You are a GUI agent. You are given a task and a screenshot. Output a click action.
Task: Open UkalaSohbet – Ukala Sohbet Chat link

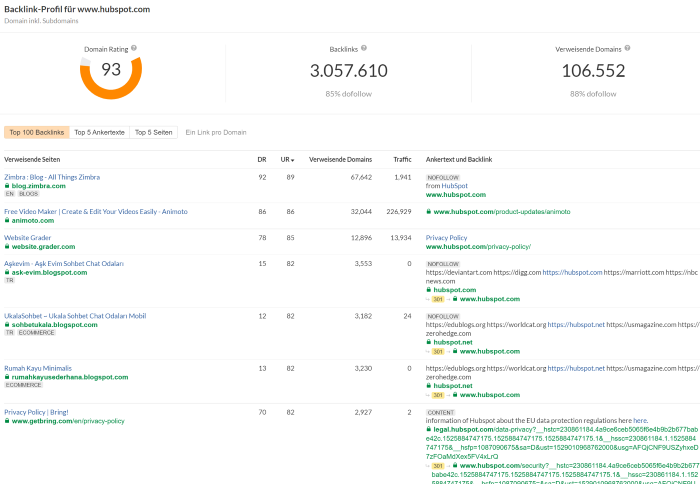(75, 316)
